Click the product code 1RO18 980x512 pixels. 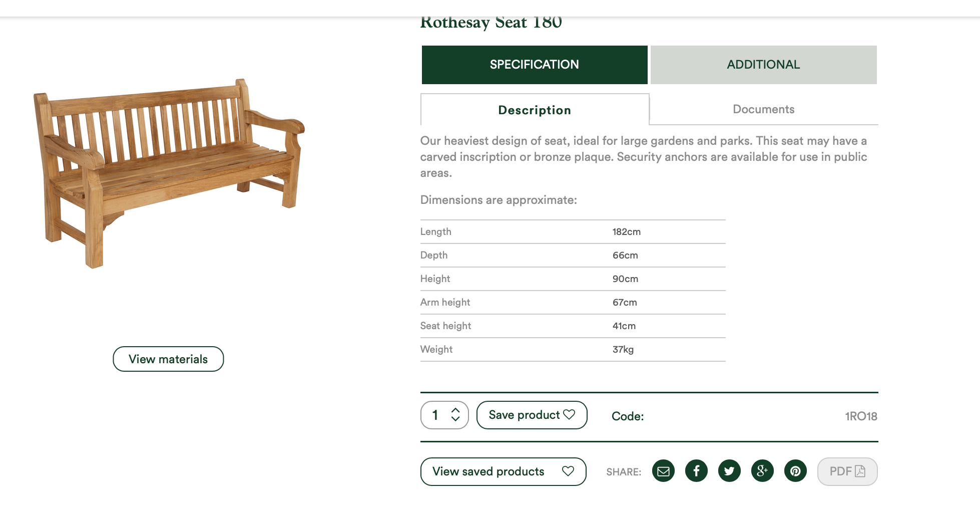coord(861,416)
